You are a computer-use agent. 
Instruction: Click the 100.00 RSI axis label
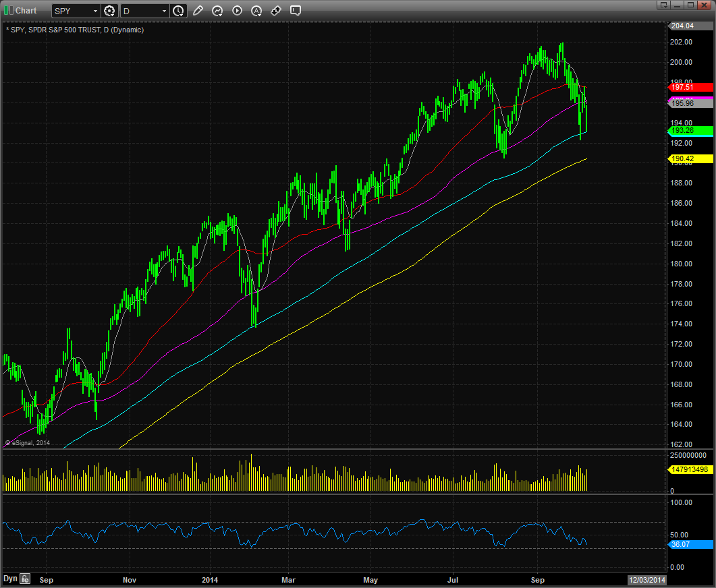[x=681, y=502]
